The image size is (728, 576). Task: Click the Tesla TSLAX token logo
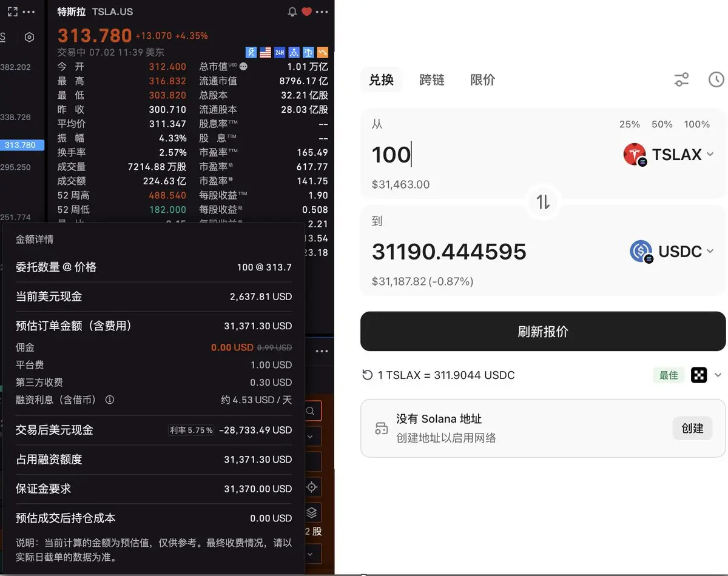coord(635,155)
